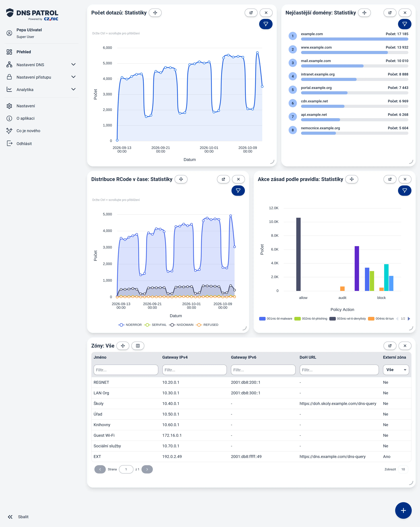Open Zóny widget in a new window

(390, 346)
